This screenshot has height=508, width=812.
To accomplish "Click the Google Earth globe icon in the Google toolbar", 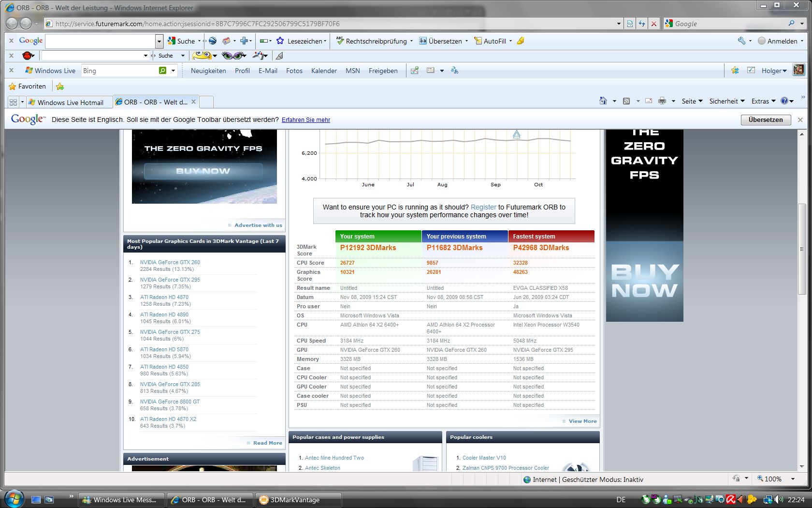I will click(x=213, y=41).
